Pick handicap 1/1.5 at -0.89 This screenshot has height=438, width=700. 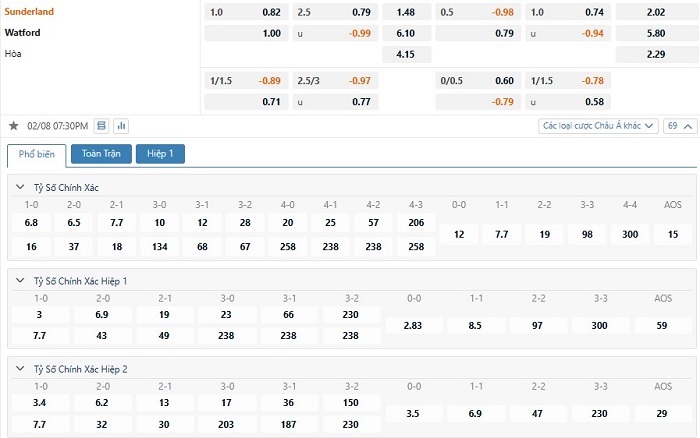point(246,81)
